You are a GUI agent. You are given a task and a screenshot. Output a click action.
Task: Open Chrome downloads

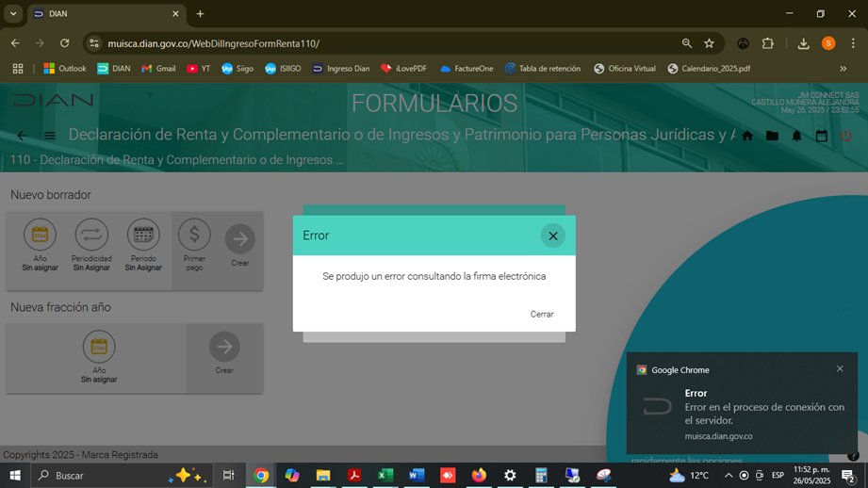click(803, 43)
